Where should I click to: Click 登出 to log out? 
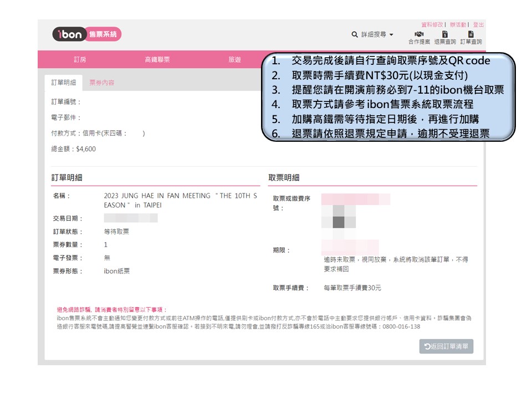[x=478, y=24]
